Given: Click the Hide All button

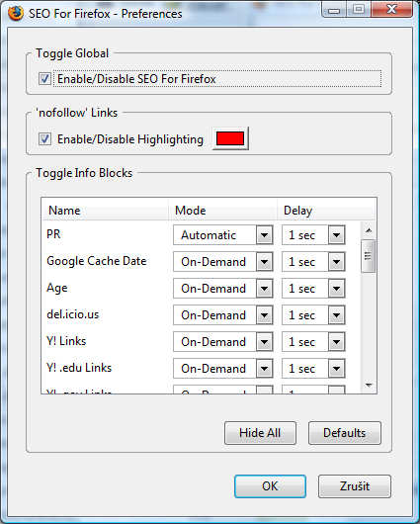Looking at the screenshot, I should 260,433.
